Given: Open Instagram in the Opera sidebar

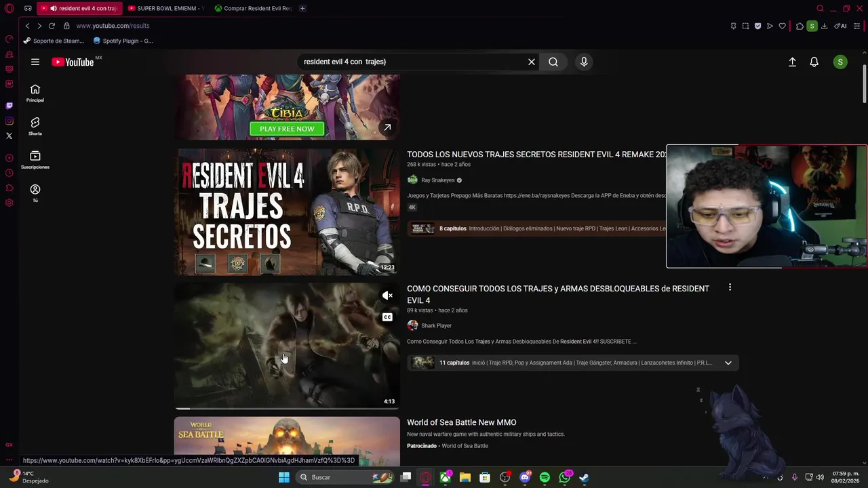Looking at the screenshot, I should click(x=9, y=121).
